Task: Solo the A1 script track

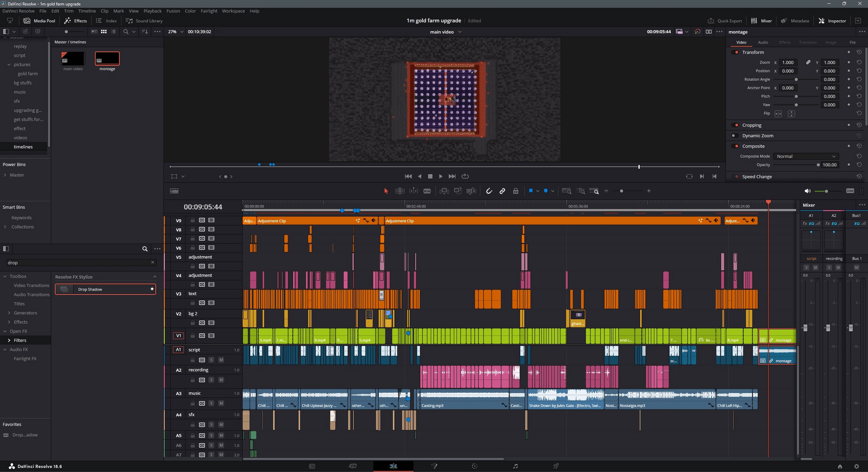Action: point(211,360)
